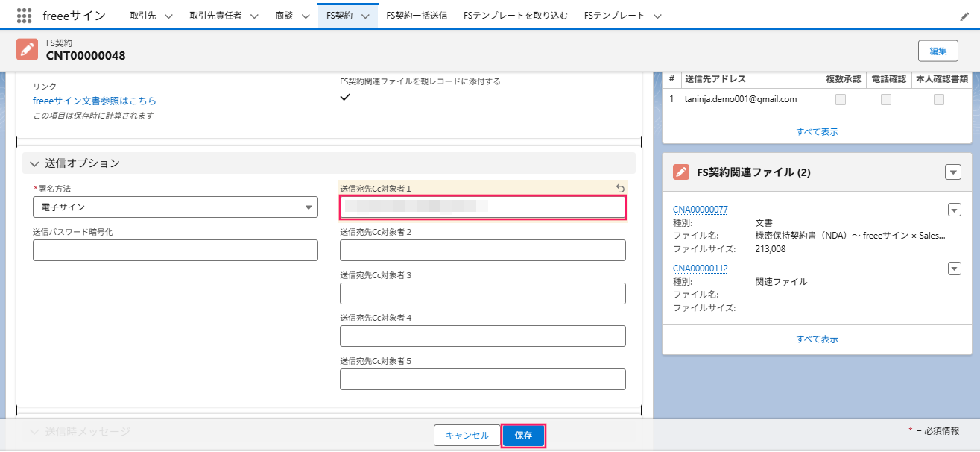The width and height of the screenshot is (980, 452).
Task: Toggle FS契約関連ファイルを親レコードに添付する checkmark
Action: [345, 97]
